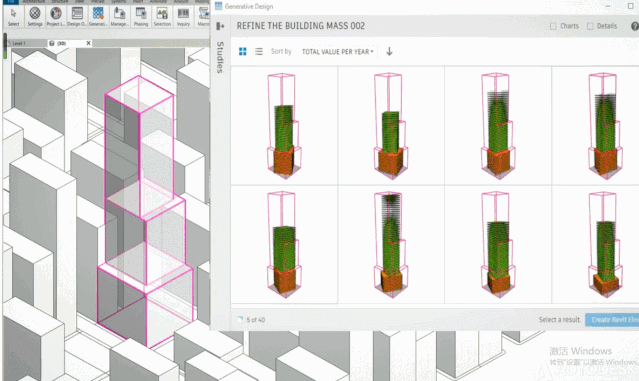Screen dimensions: 639x381
Task: Click the 5 of 40 progress text
Action: point(256,320)
